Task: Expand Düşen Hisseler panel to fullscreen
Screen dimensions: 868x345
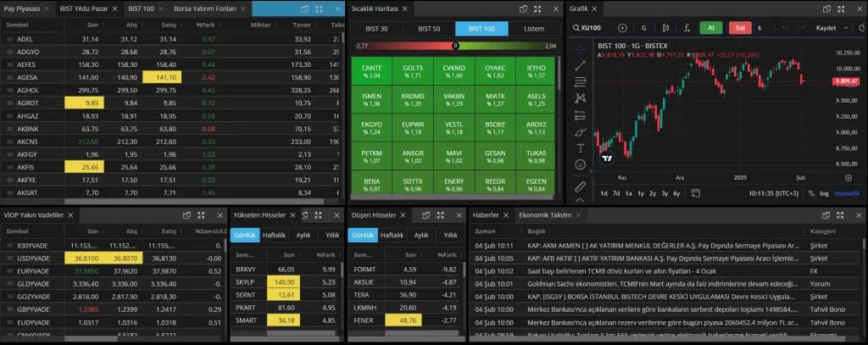Action: 441,214
